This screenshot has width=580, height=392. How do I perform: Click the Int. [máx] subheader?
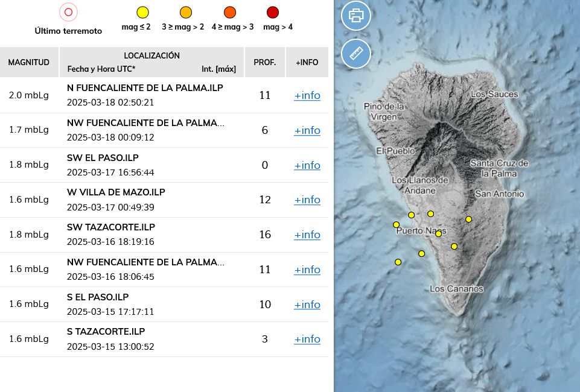pos(218,69)
